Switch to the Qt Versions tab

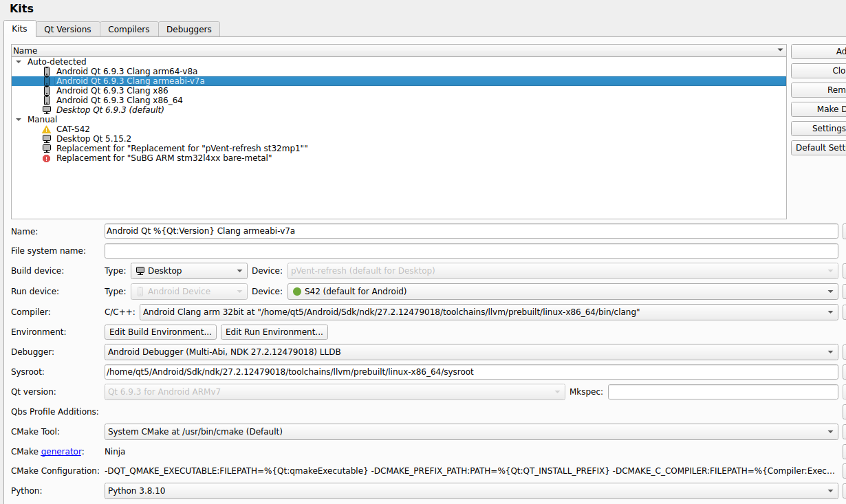tap(67, 29)
